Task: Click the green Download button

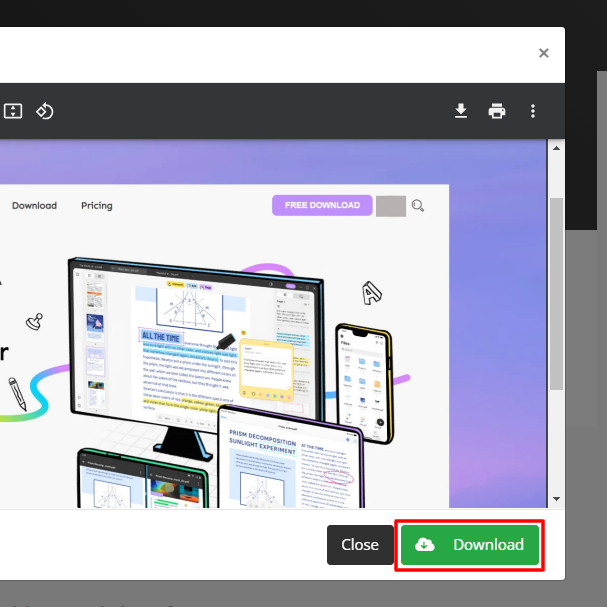Action: click(x=470, y=545)
